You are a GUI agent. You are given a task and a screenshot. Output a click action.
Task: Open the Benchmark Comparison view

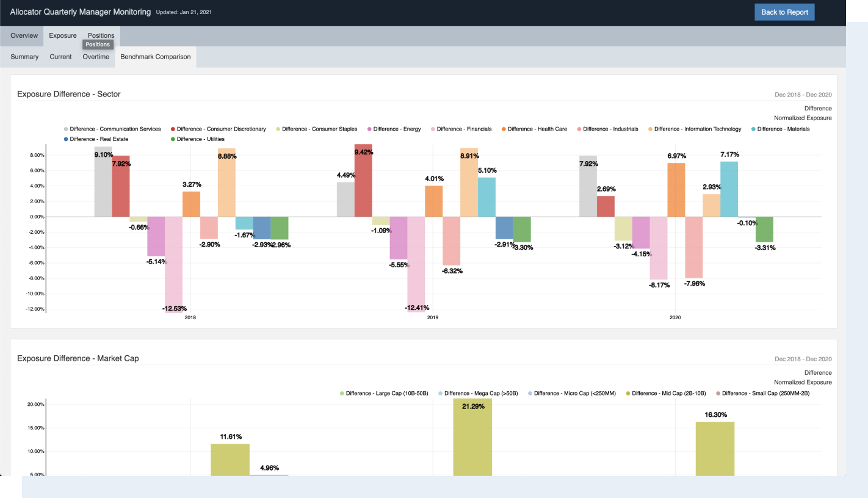(155, 56)
